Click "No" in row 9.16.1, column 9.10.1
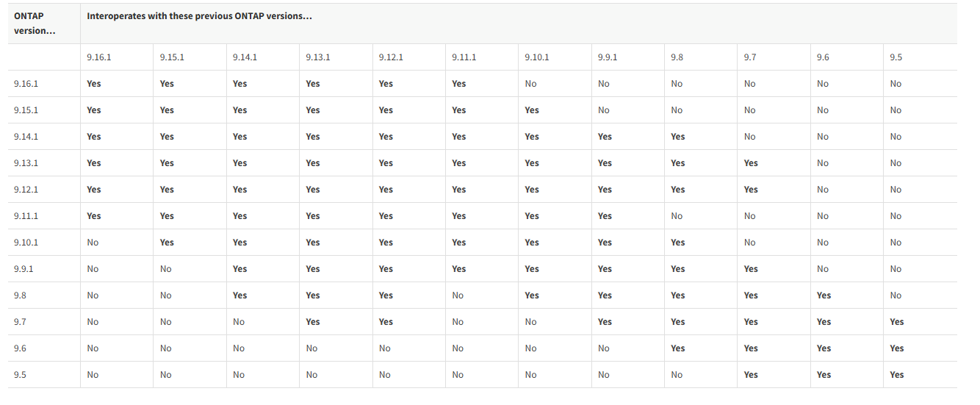Screen dimensions: 980x405 pyautogui.click(x=530, y=84)
